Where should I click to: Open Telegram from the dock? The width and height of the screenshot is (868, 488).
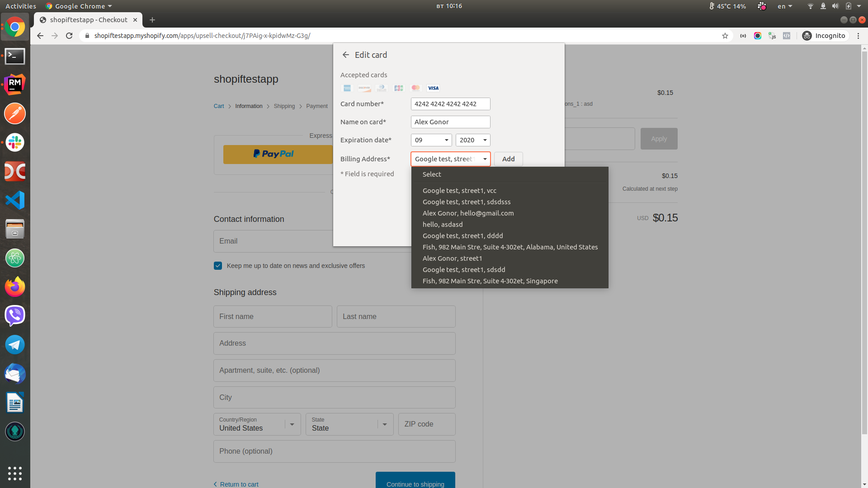click(x=15, y=345)
